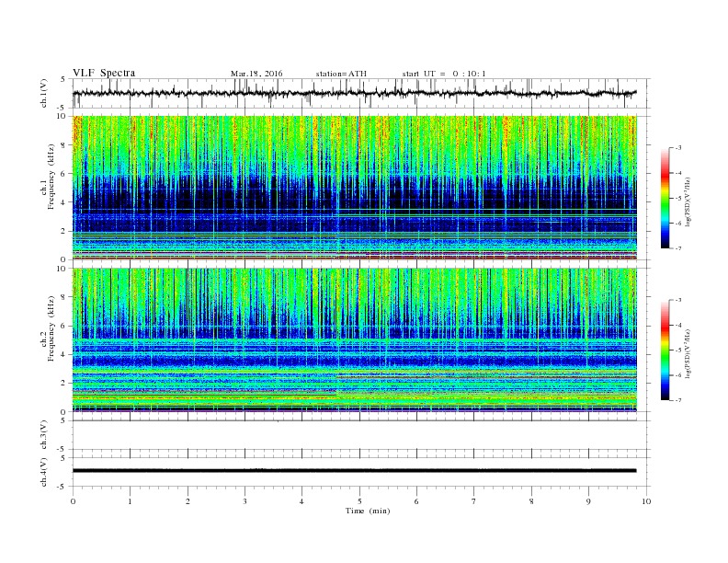Click the "-3" tick on ch.1 colorbar
This screenshot has height=563, width=728.
(677, 148)
